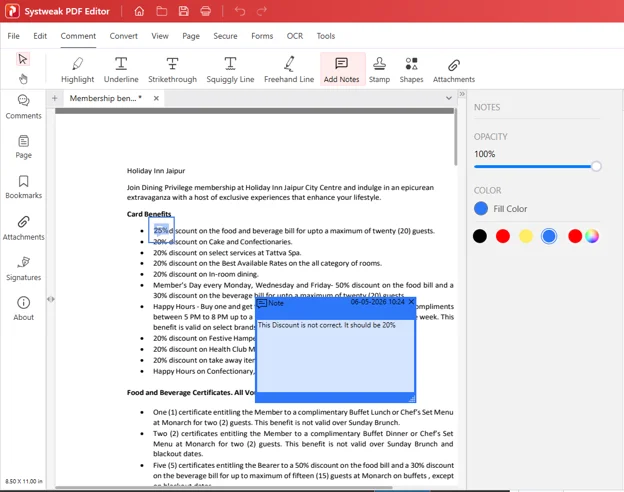Screen dimensions: 624x492
Task: Close the Membership ben... tab
Action: click(156, 98)
